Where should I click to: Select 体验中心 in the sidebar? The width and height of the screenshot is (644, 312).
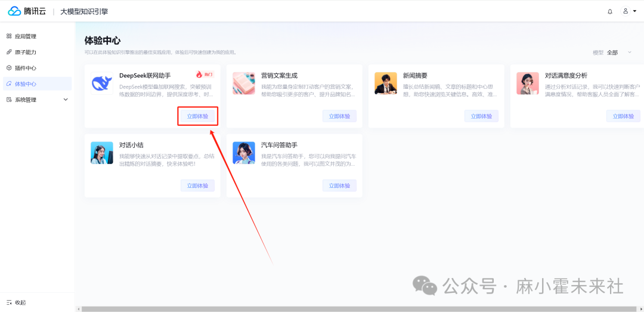[x=38, y=84]
